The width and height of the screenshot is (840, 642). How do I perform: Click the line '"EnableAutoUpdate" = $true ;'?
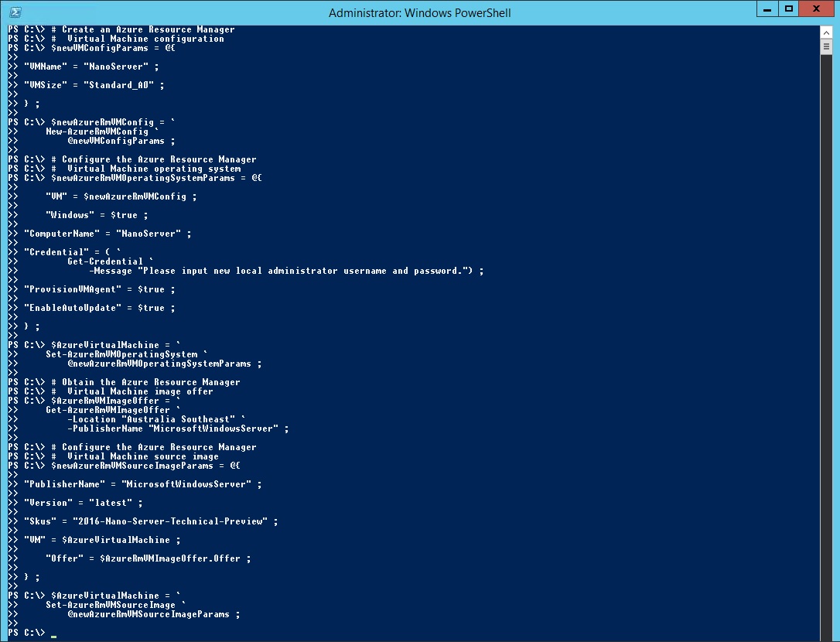(x=100, y=308)
